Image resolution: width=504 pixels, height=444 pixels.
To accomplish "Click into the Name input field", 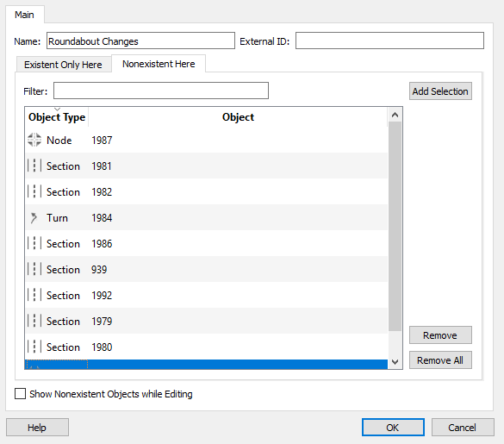I will (x=140, y=41).
